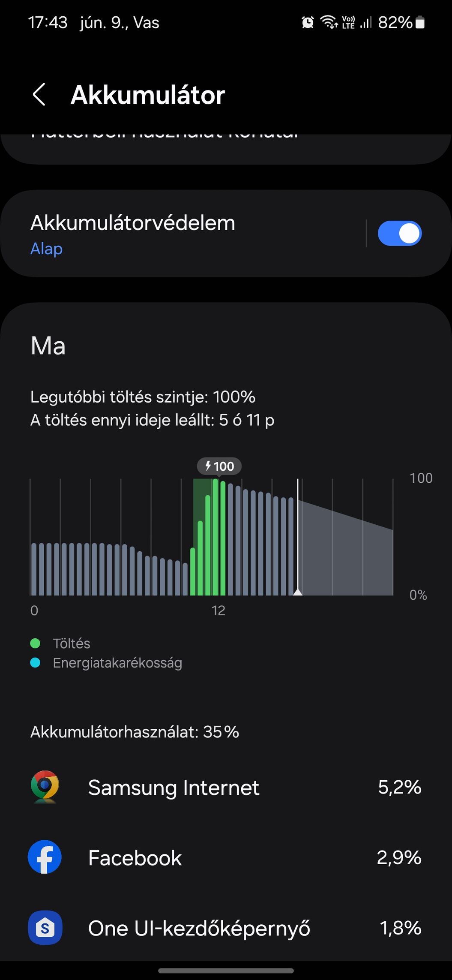Tap the Wi-Fi status icon
The height and width of the screenshot is (980, 452).
point(329,22)
